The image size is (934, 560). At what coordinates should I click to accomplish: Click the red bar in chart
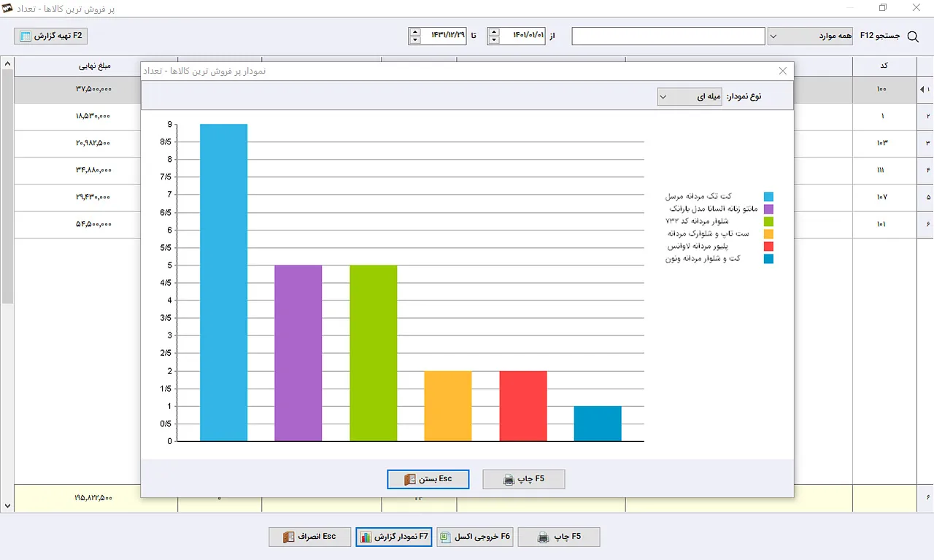[522, 406]
